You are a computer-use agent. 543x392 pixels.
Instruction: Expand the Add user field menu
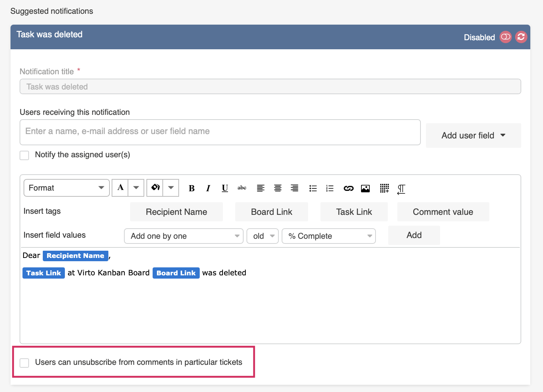coord(473,135)
